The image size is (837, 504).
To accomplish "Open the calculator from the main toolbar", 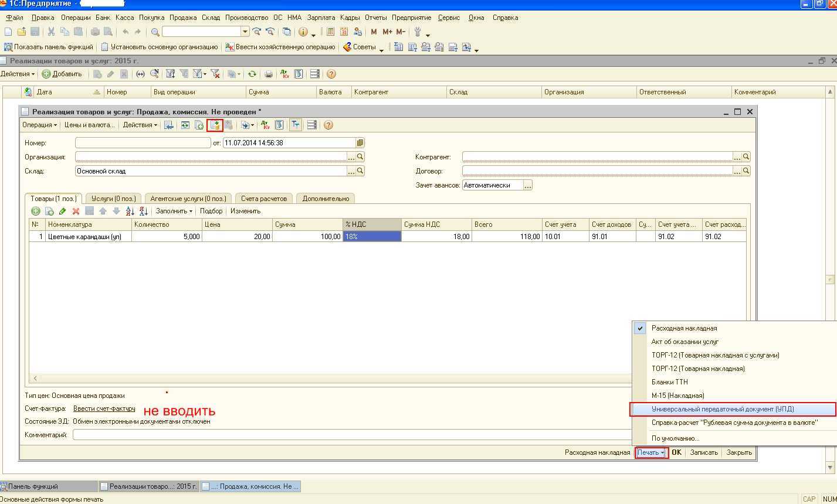I will 330,32.
